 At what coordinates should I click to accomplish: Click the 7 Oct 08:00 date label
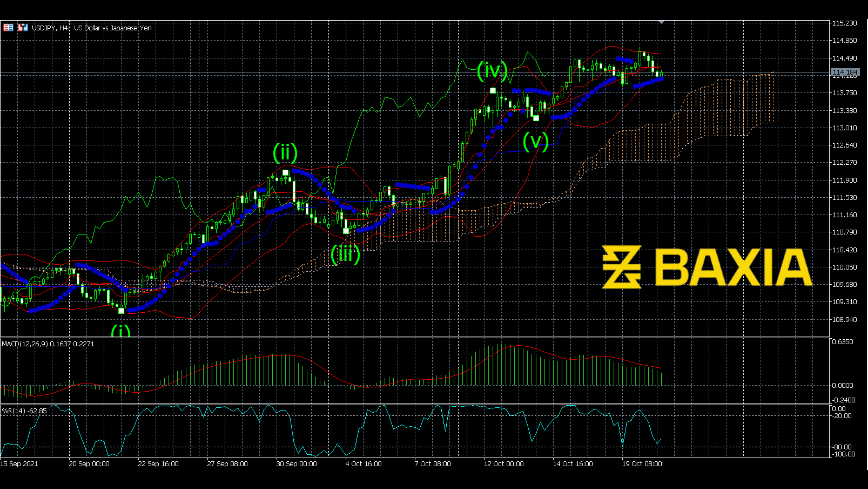[433, 464]
